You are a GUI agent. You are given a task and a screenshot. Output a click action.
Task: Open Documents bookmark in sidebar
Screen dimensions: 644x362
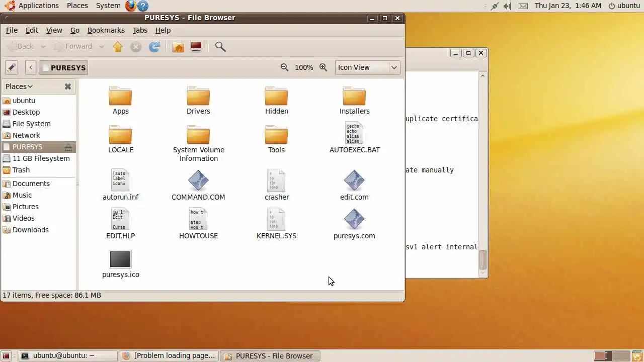[x=38, y=184]
